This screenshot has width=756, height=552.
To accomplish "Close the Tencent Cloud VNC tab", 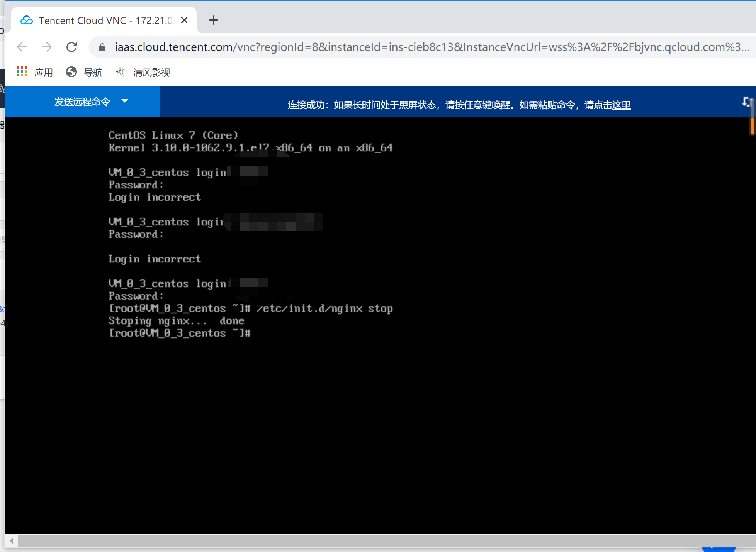I will coord(184,20).
